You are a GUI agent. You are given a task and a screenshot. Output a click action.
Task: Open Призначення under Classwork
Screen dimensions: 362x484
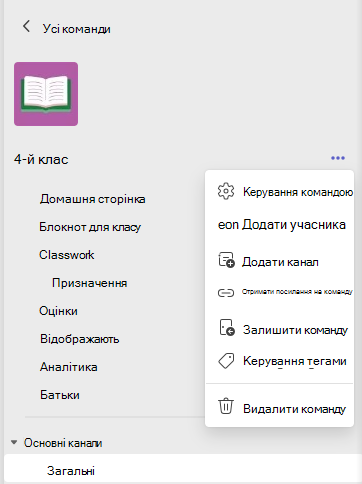coord(90,283)
